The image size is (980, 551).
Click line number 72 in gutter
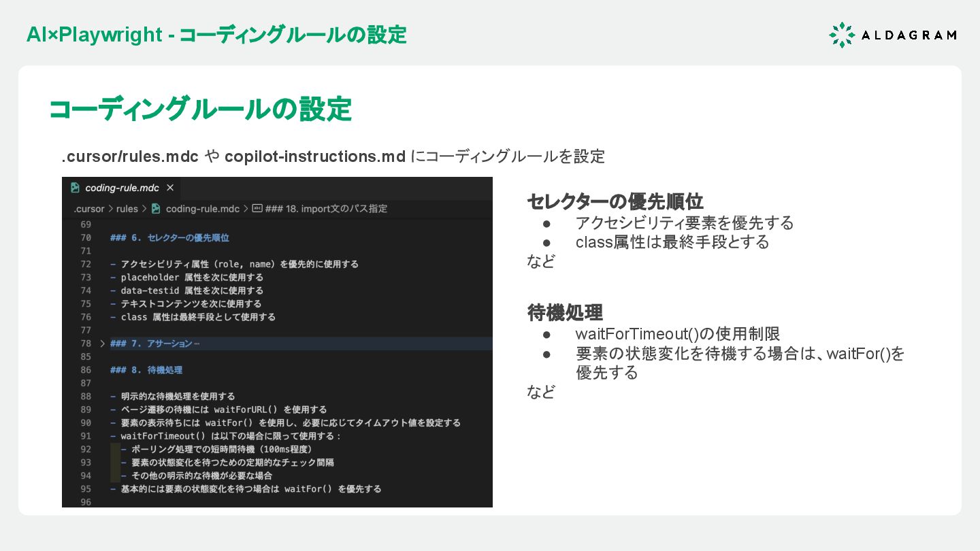tap(86, 264)
